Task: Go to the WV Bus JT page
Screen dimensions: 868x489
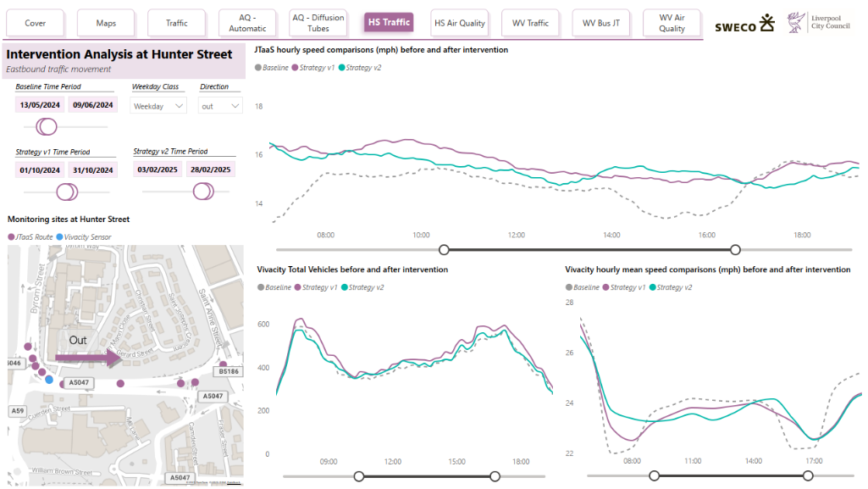Action: coord(601,23)
